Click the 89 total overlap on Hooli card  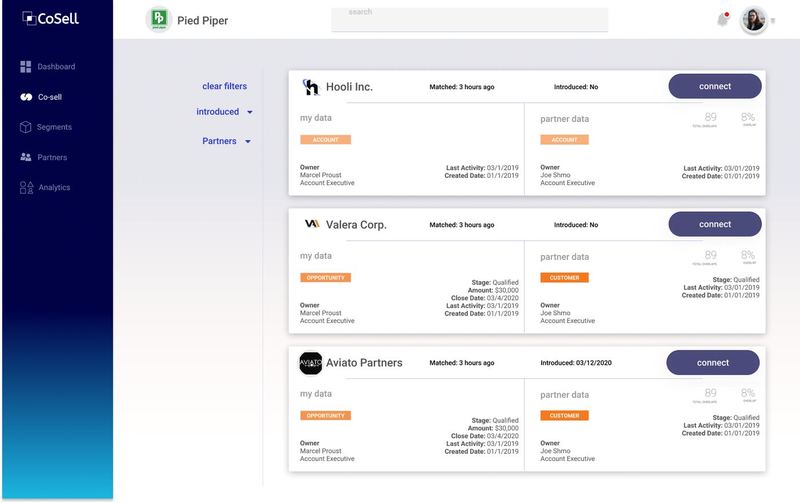tap(710, 117)
